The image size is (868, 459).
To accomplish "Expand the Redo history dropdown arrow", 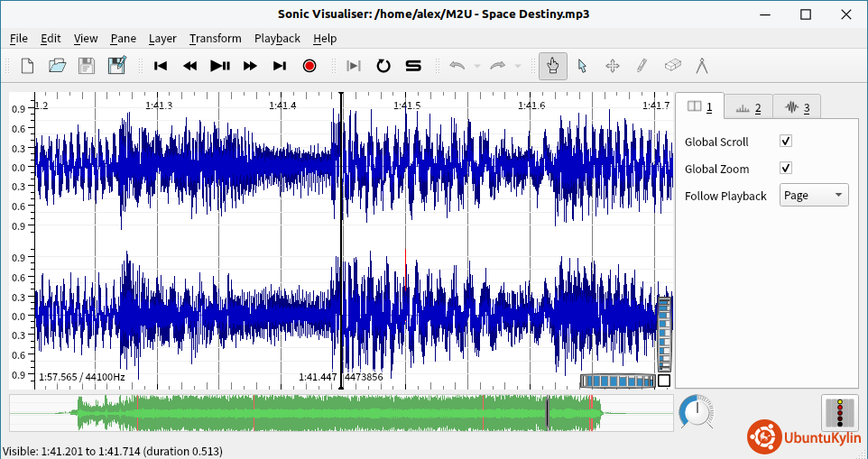I will tap(518, 66).
